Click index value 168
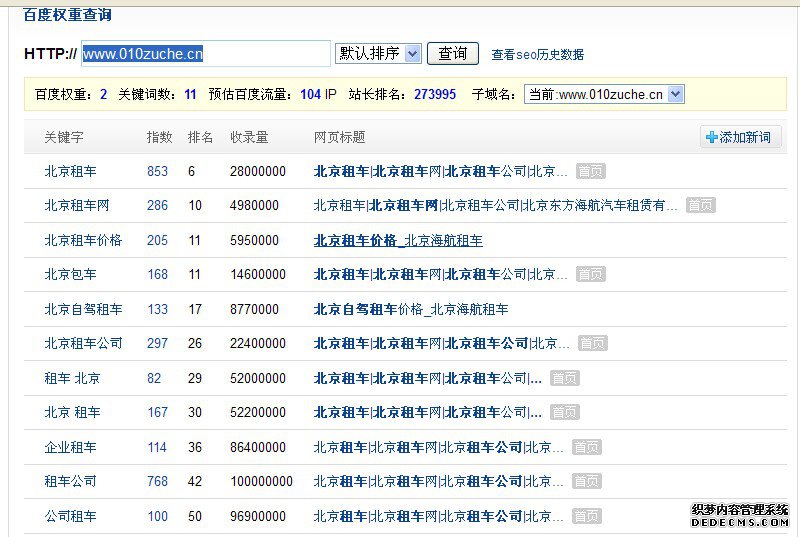The width and height of the screenshot is (800, 537). 157,274
